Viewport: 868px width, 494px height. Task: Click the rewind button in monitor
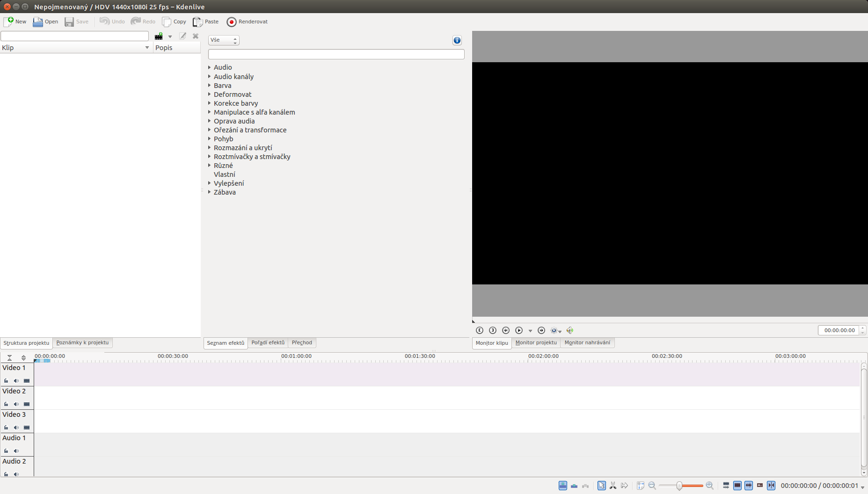click(506, 330)
